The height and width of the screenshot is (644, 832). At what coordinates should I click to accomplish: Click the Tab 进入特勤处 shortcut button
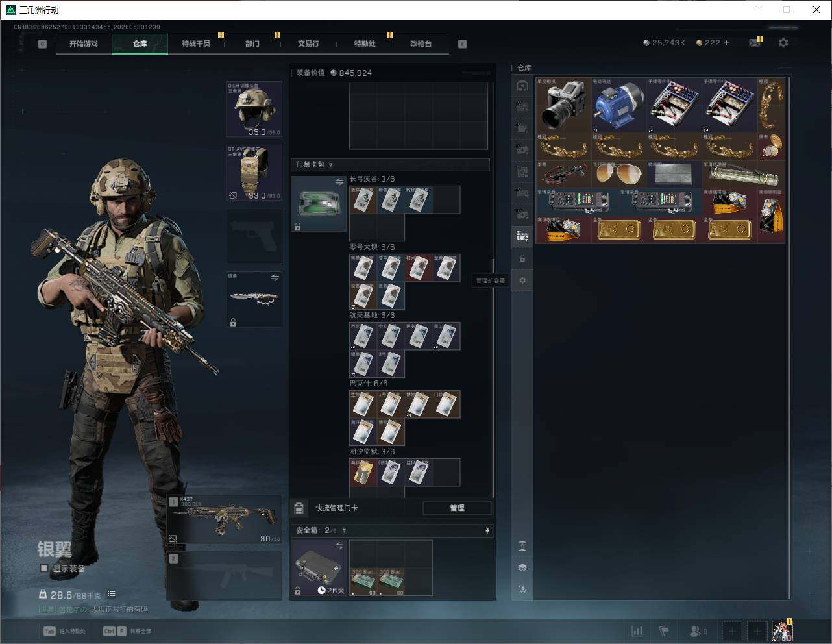(x=65, y=631)
